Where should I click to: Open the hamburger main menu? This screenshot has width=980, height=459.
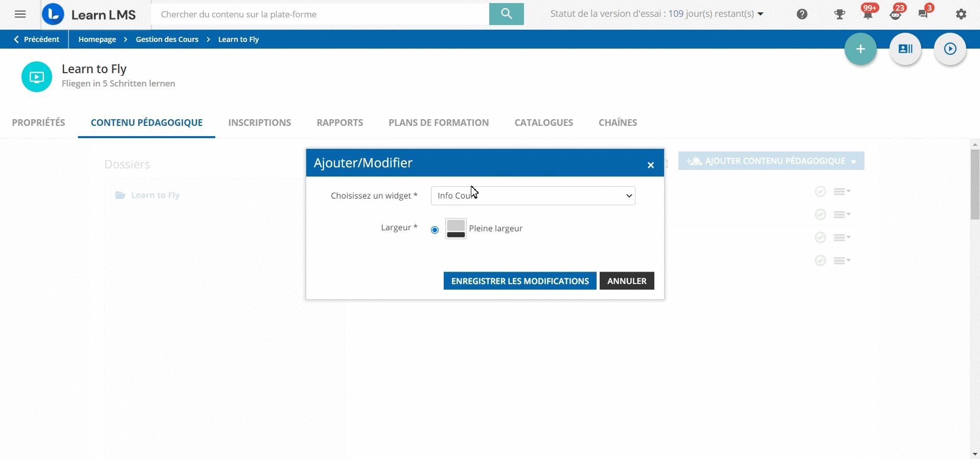point(20,14)
